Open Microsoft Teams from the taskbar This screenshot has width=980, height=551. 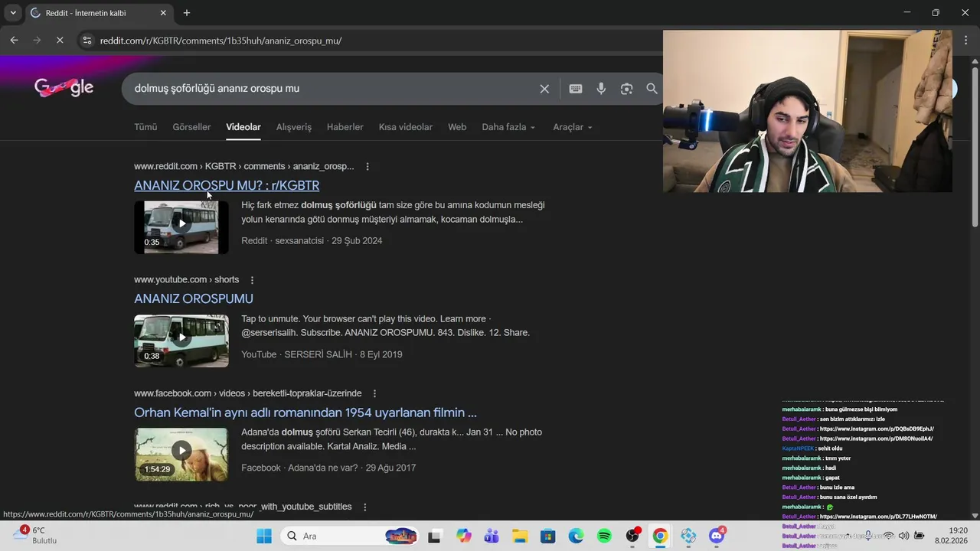[x=492, y=536]
